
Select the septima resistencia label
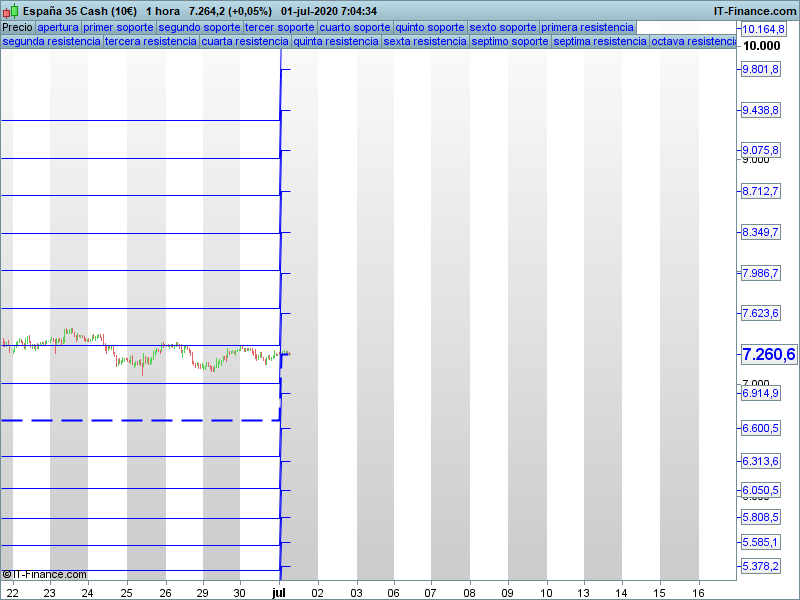(600, 41)
